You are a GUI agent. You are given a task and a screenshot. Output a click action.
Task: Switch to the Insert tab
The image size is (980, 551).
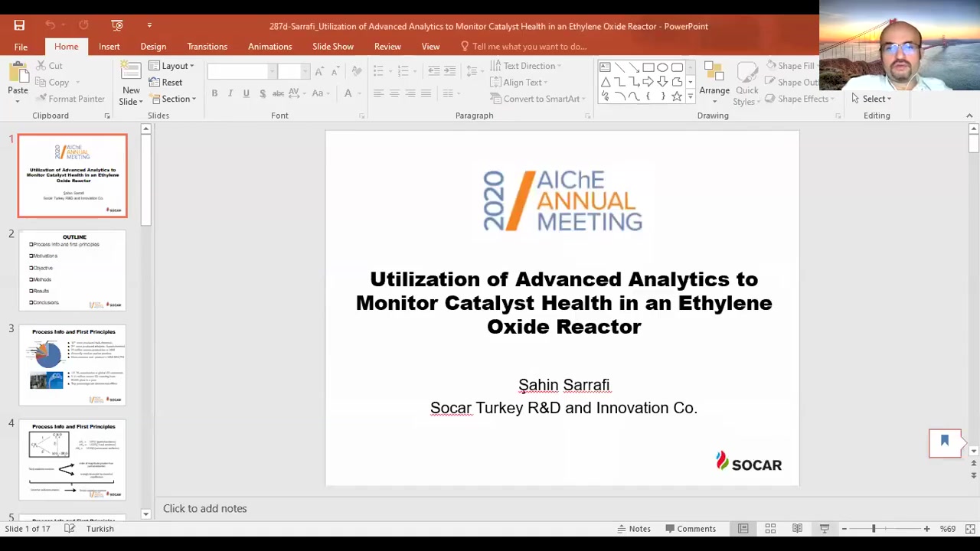109,47
